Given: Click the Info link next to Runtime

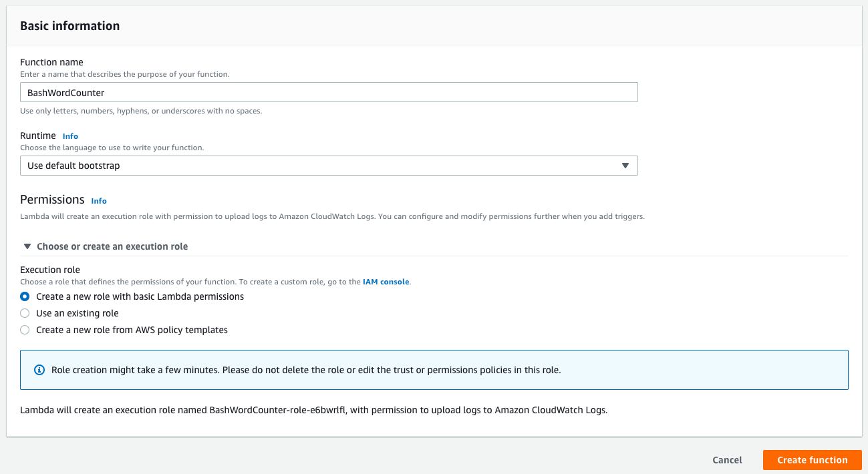Looking at the screenshot, I should coord(70,136).
